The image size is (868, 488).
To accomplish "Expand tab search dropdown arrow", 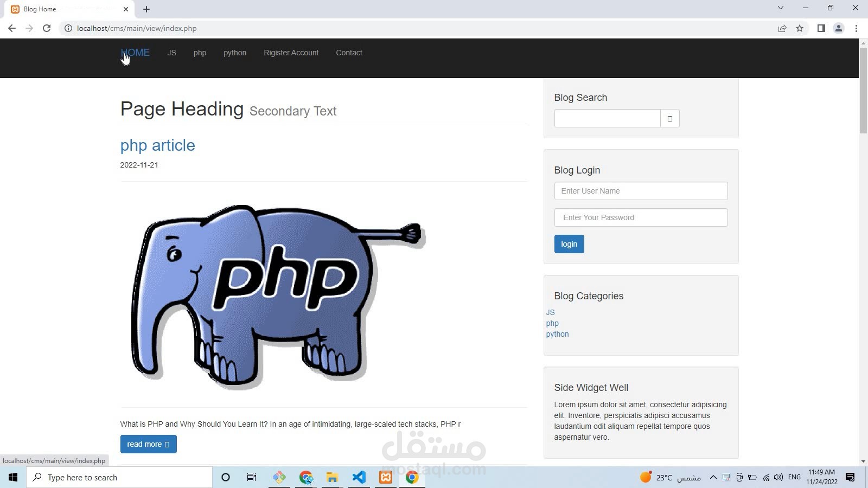I will (781, 8).
